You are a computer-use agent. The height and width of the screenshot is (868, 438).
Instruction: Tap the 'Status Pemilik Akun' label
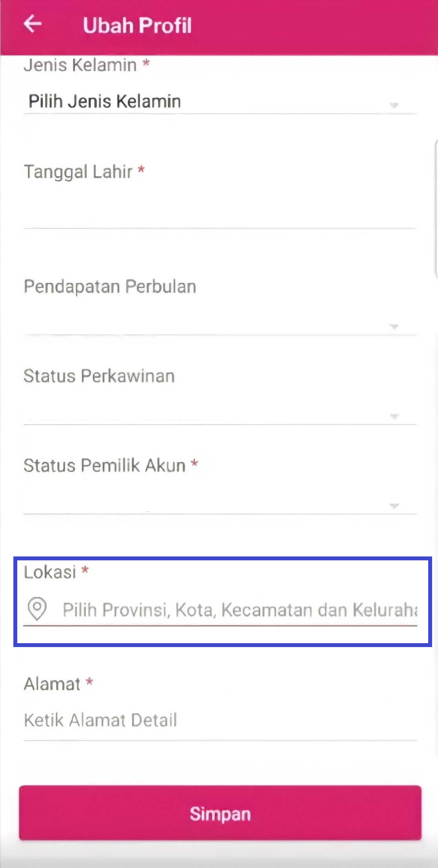click(104, 465)
